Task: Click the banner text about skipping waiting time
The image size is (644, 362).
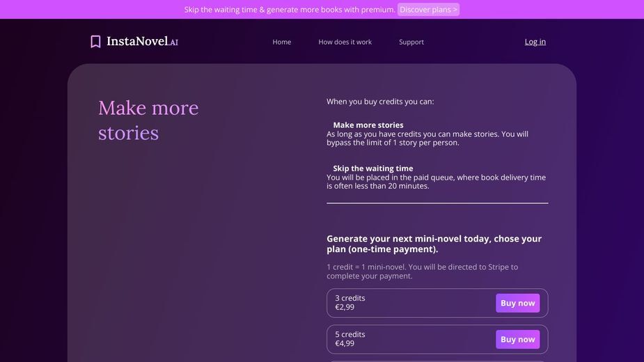Action: tap(290, 10)
